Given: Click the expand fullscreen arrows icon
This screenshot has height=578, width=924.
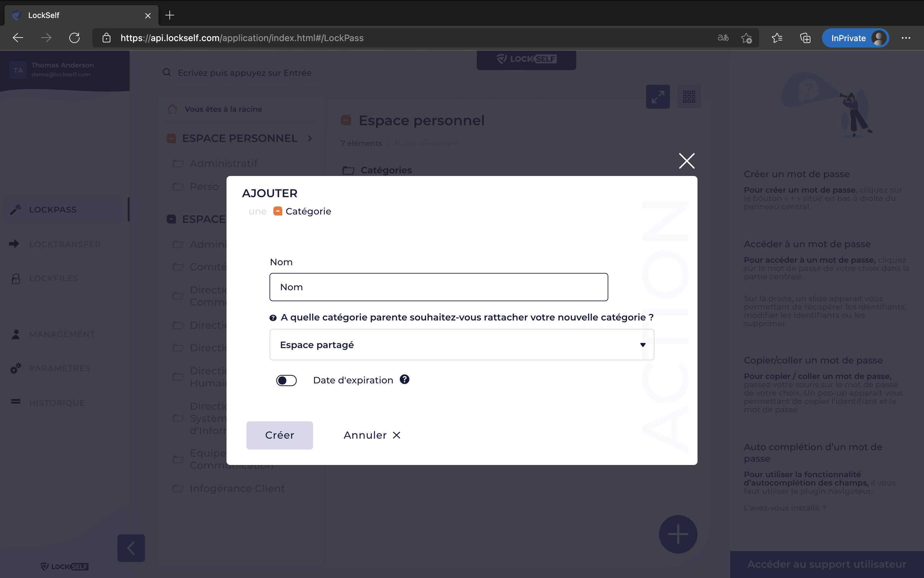Looking at the screenshot, I should [x=658, y=97].
